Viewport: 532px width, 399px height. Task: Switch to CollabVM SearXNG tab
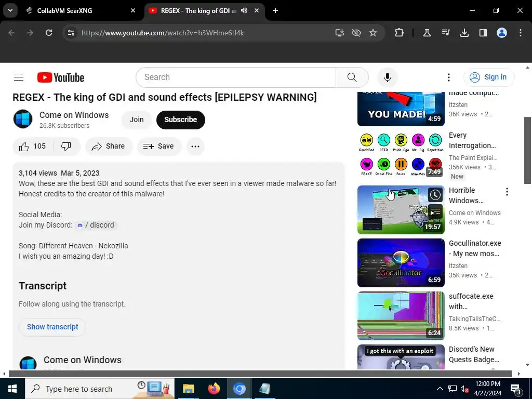point(80,10)
